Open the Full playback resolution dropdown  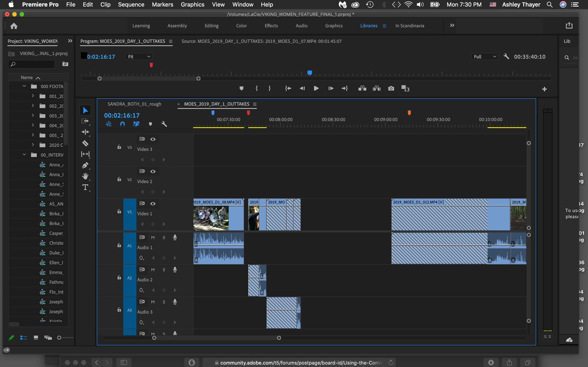(x=484, y=56)
